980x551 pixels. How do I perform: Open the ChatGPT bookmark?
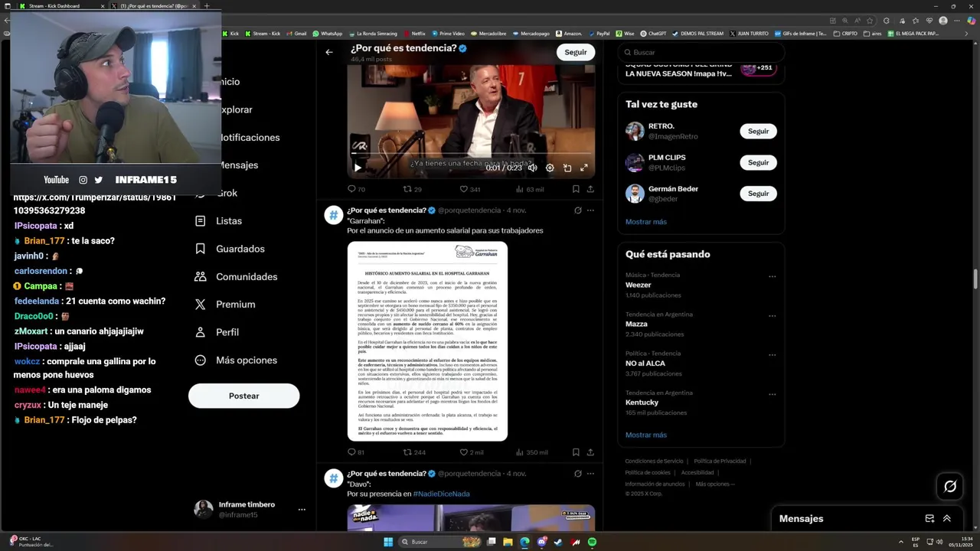coord(653,34)
